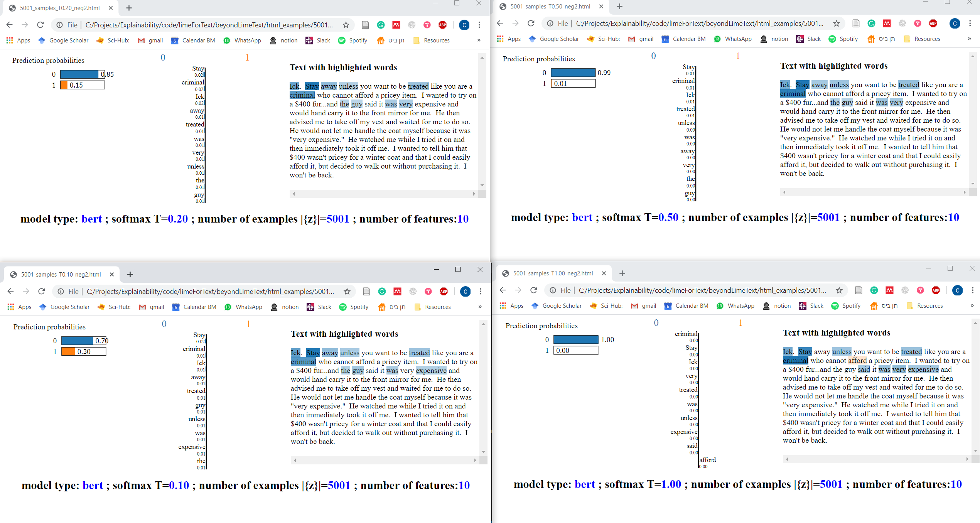Open the Spotify bookmark

click(358, 40)
